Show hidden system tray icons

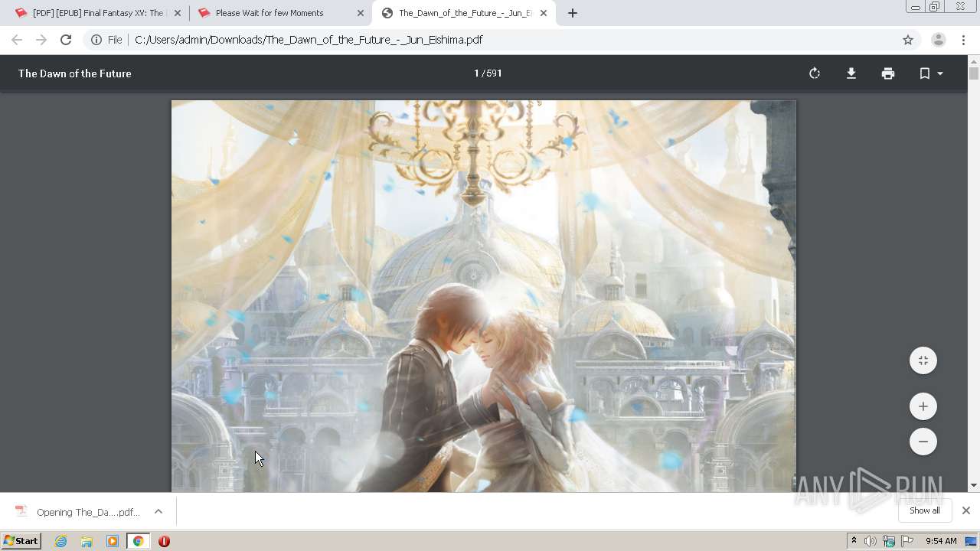coord(854,541)
